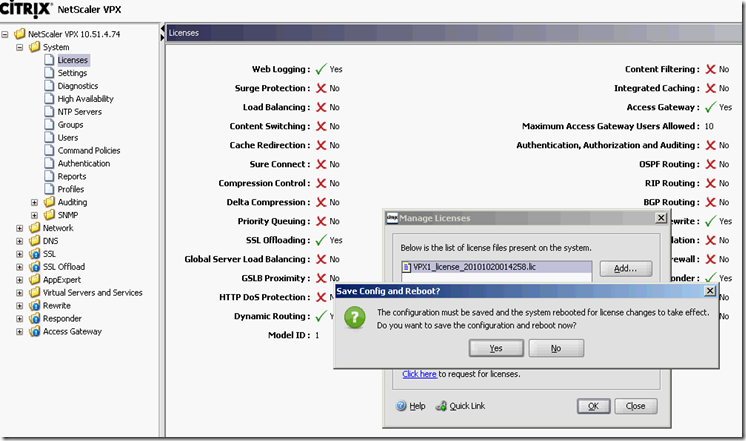This screenshot has height=441, width=746.
Task: Click the Citrix logo
Action: point(25,9)
